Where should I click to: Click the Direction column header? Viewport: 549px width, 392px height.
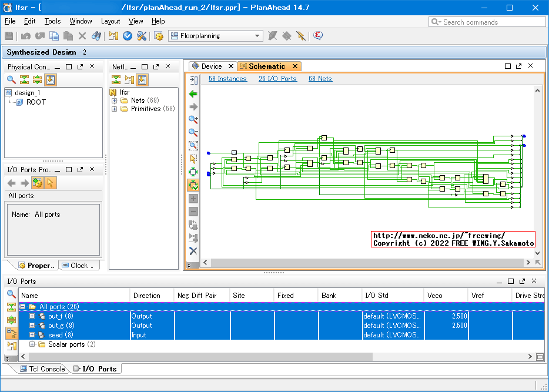point(152,296)
